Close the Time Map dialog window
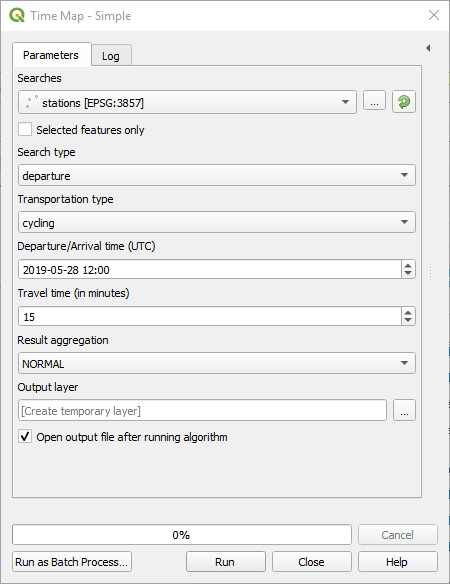Image resolution: width=450 pixels, height=584 pixels. 434,15
